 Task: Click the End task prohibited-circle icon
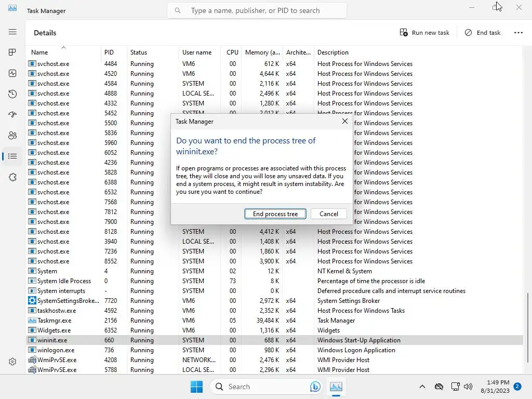(x=468, y=33)
